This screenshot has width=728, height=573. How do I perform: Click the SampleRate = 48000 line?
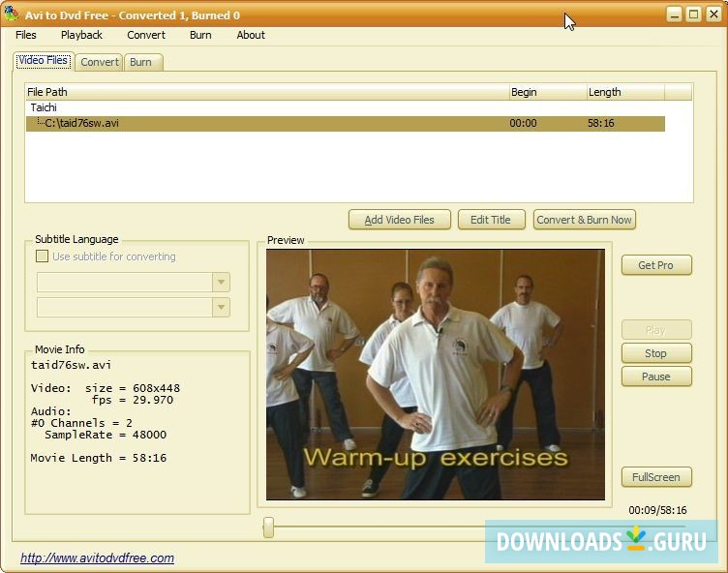106,435
